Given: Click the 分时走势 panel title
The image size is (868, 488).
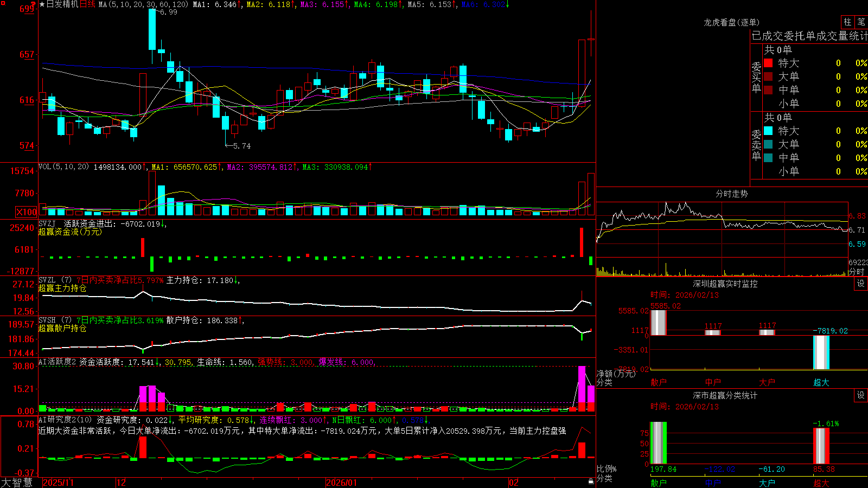Looking at the screenshot, I should [731, 194].
